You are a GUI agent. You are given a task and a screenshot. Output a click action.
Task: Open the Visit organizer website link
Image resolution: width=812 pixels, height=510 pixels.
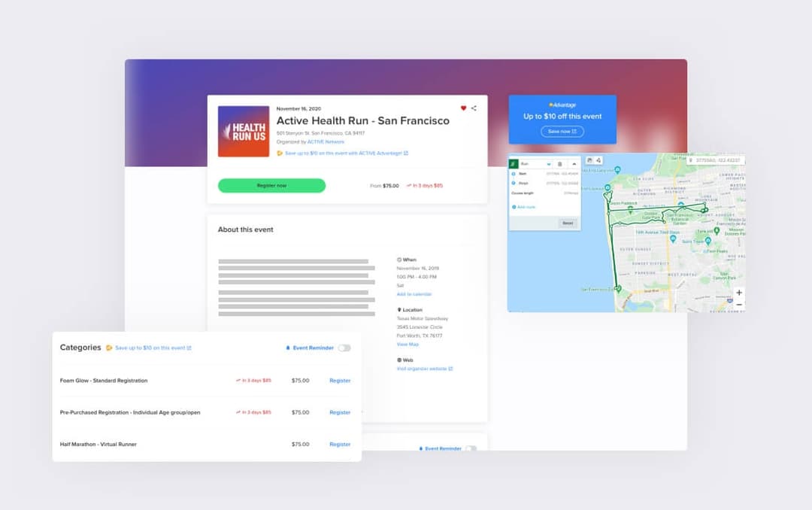[x=422, y=369]
